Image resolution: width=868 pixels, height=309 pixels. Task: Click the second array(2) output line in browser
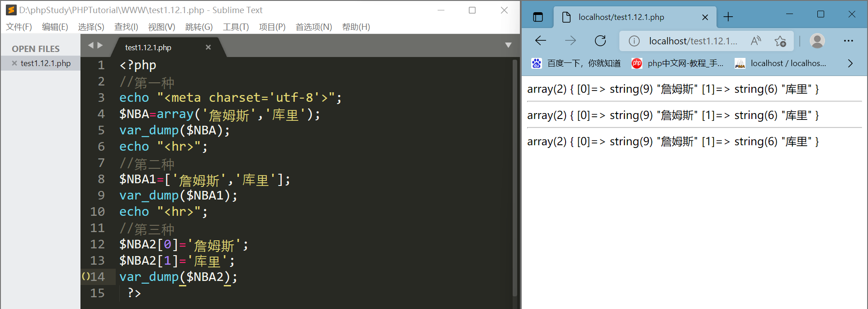(x=673, y=115)
